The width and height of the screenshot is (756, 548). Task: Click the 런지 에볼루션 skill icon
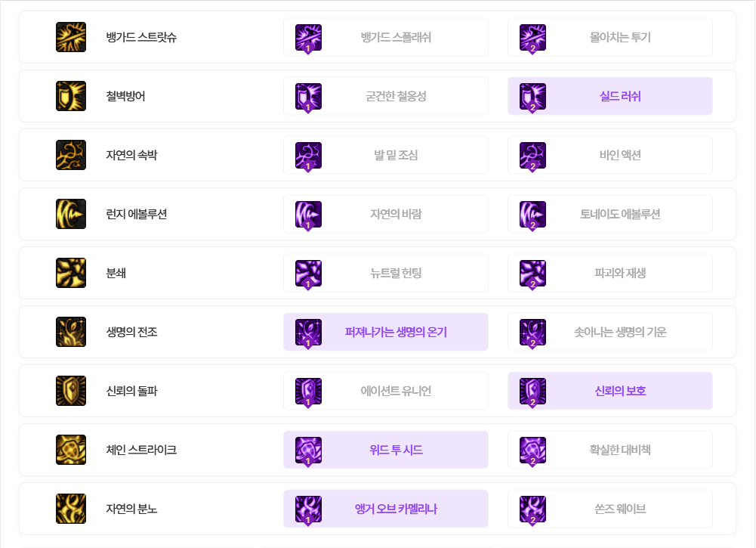pyautogui.click(x=71, y=214)
